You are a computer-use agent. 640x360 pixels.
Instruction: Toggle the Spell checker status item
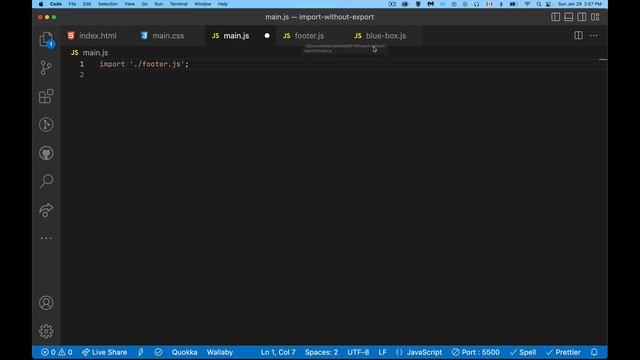tap(523, 352)
